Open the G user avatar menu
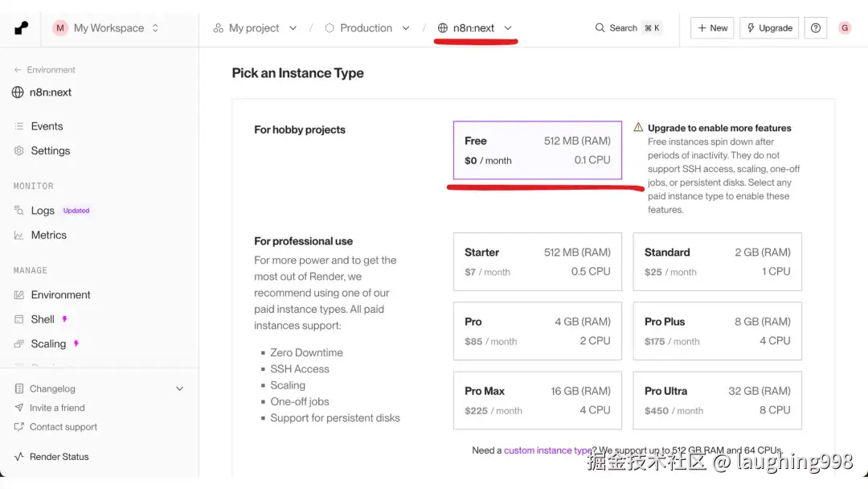Viewport: 868px width, 489px height. [x=845, y=27]
